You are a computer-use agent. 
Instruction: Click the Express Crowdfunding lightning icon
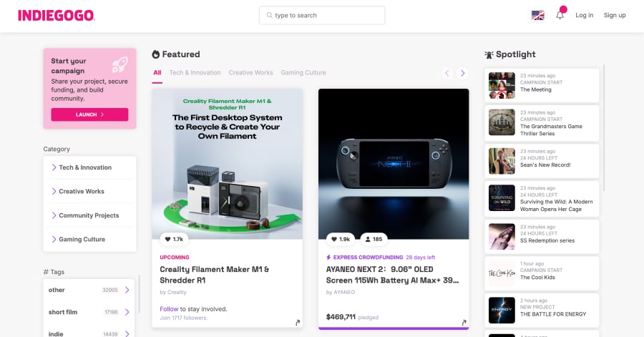(328, 258)
